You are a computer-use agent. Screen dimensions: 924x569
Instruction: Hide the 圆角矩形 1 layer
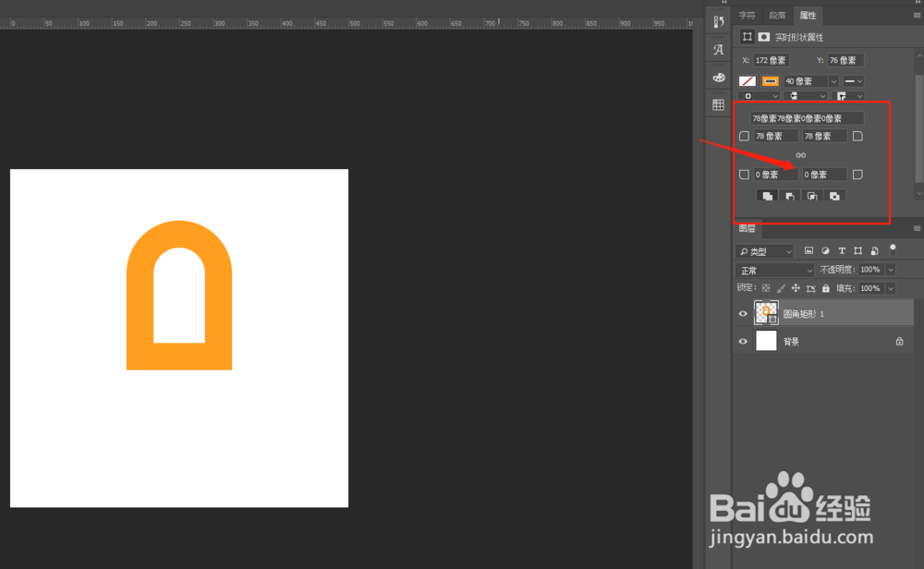(x=743, y=314)
